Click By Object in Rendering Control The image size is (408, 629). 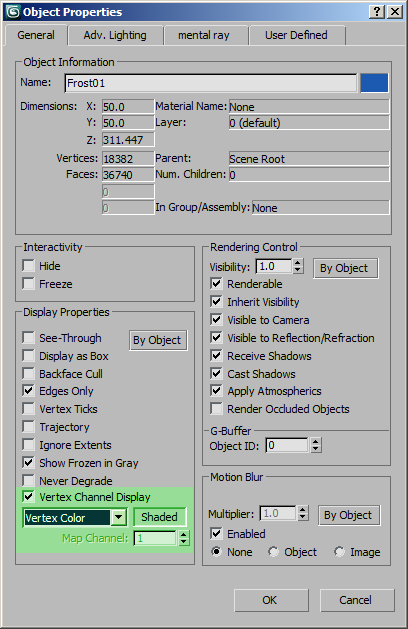point(344,268)
